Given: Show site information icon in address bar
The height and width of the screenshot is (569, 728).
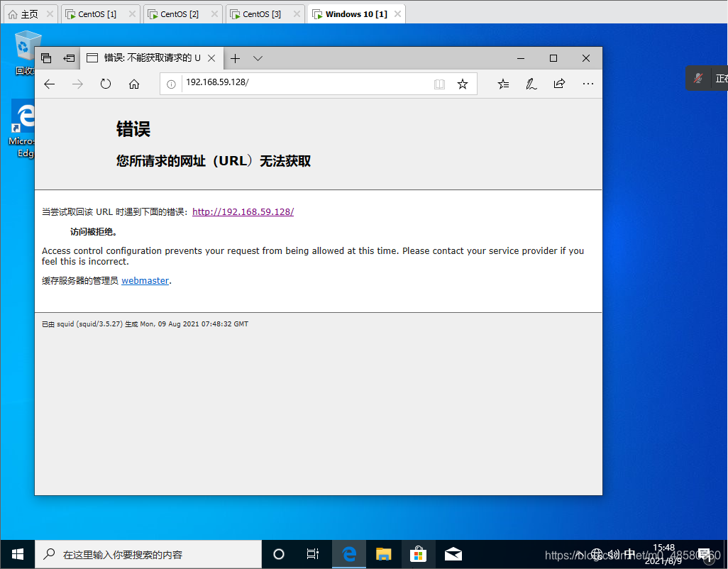Looking at the screenshot, I should [x=171, y=84].
